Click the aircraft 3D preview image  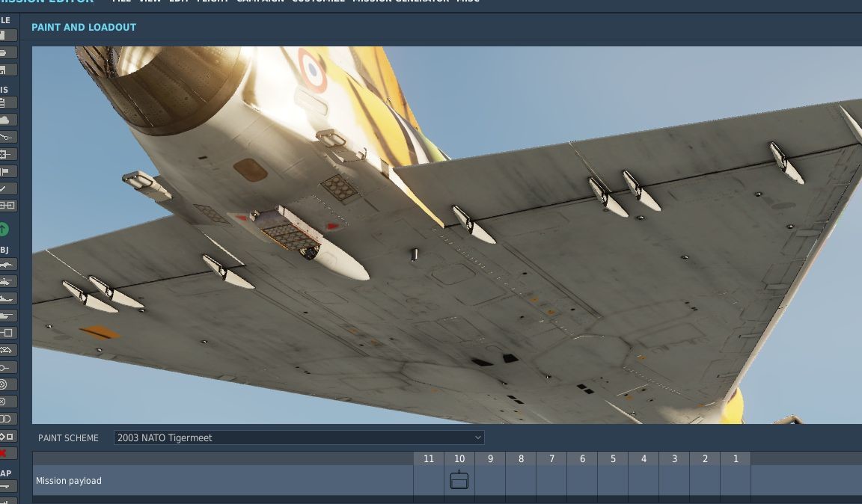point(447,235)
